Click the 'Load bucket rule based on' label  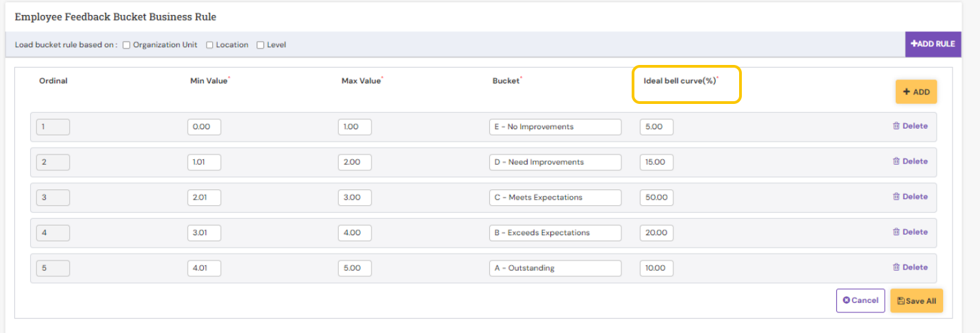point(66,45)
